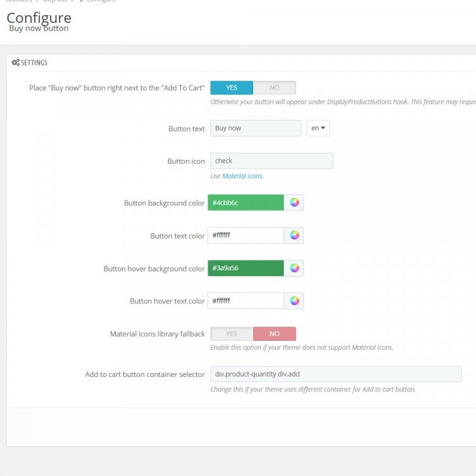476x476 pixels.
Task: Click the green #4cbb6c color field
Action: [246, 202]
